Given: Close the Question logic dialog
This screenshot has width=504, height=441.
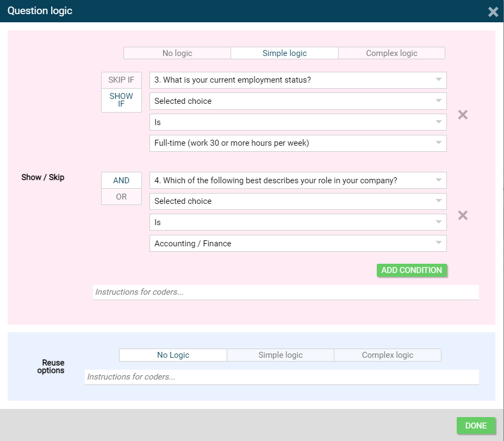Looking at the screenshot, I should click(493, 11).
